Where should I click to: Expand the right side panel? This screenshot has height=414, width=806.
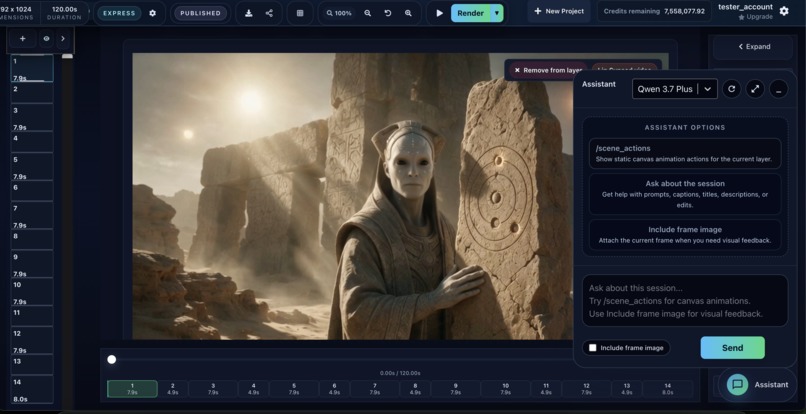755,47
